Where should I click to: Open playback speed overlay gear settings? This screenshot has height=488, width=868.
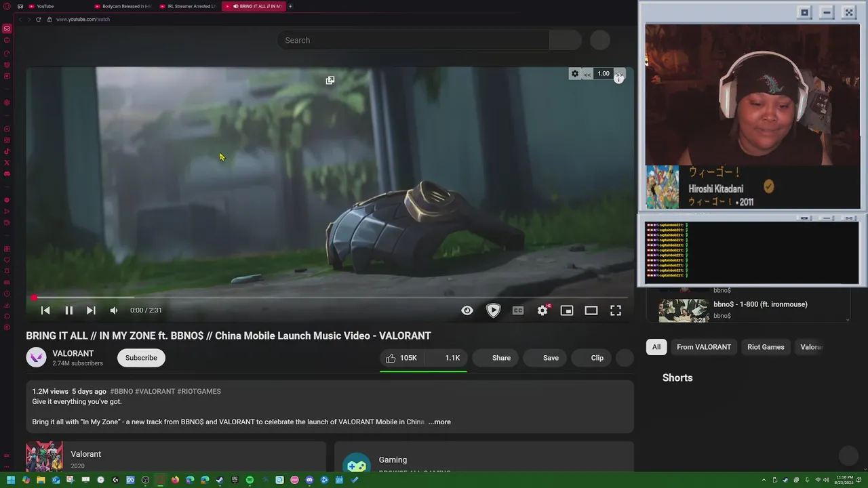pyautogui.click(x=575, y=74)
